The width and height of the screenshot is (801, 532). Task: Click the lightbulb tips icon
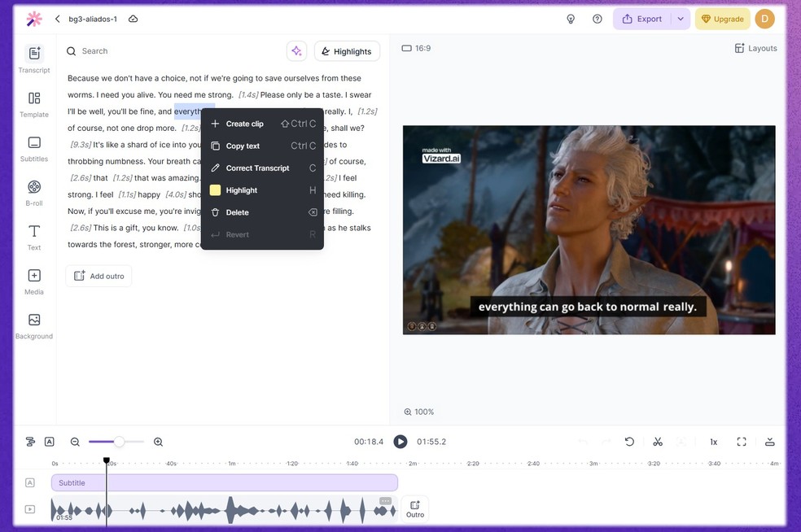pos(571,19)
